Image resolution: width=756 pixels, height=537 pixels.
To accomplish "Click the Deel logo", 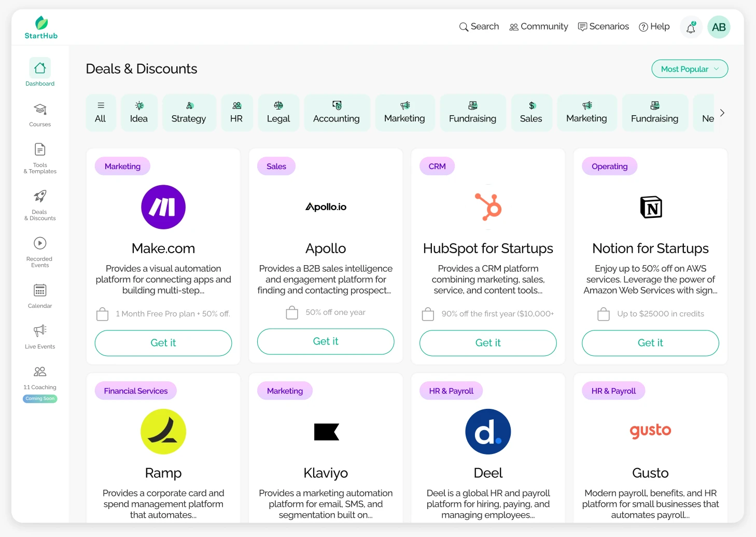I will tap(488, 432).
